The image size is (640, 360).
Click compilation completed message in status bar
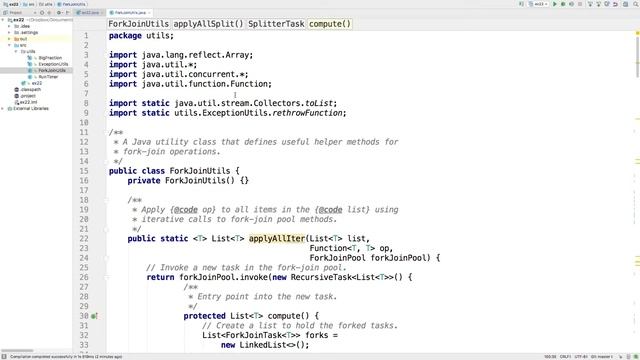click(66, 357)
